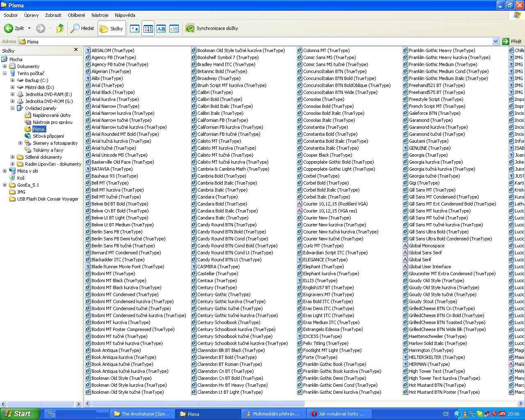This screenshot has height=420, width=525.
Task: Open the Koš recycle bin
Action: click(21, 178)
